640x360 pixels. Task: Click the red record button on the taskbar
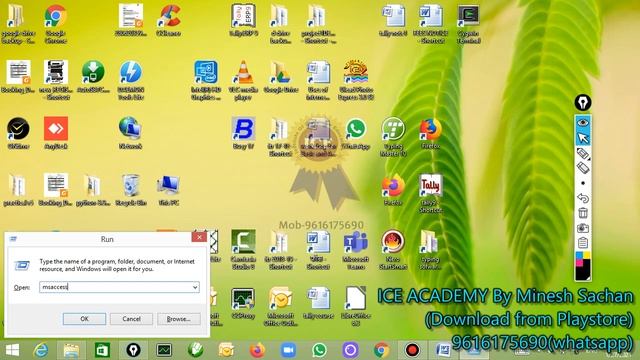(412, 350)
